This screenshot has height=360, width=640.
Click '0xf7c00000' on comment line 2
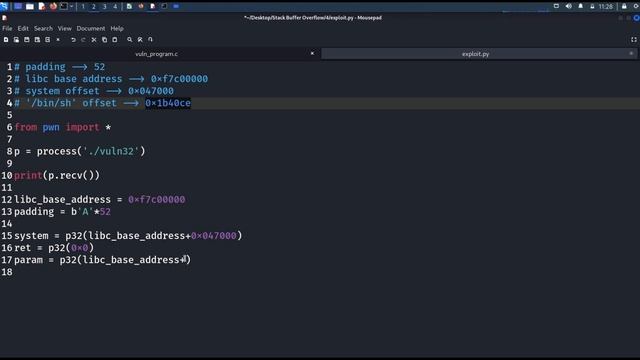tap(179, 79)
